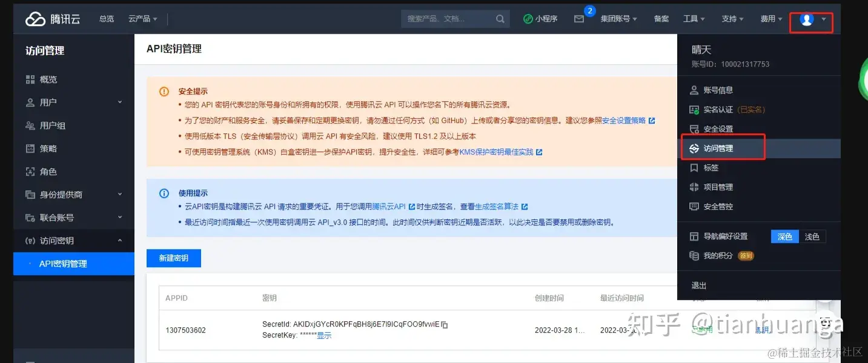This screenshot has width=868, height=363.
Task: Go to 总览 in top navigation
Action: point(107,19)
